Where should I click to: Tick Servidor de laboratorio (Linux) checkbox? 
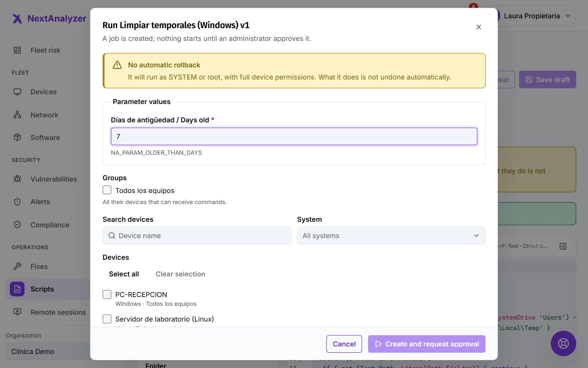(x=107, y=319)
